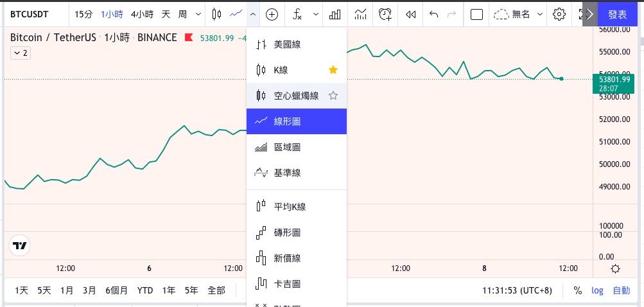This screenshot has width=644, height=307.
Task: Choose 空心蠟燭線 chart type
Action: pos(297,96)
